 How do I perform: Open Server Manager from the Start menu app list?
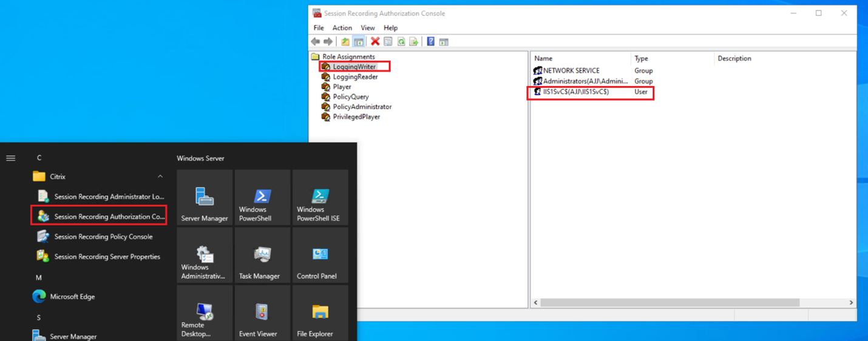click(98, 336)
